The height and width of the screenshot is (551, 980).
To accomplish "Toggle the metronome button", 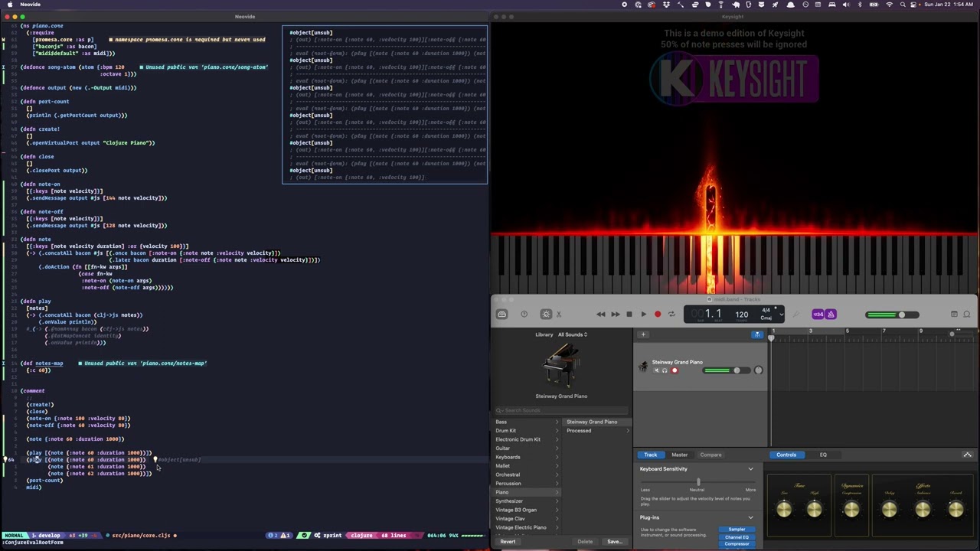I will [x=831, y=315].
